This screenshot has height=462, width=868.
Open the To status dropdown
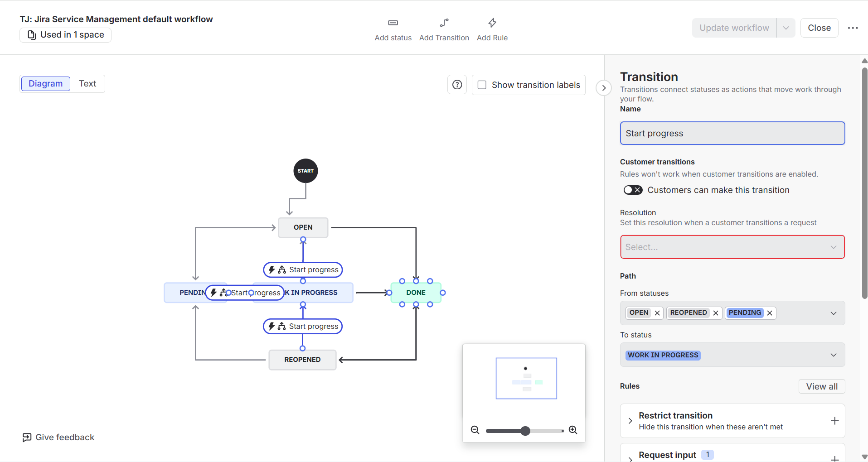pyautogui.click(x=732, y=355)
